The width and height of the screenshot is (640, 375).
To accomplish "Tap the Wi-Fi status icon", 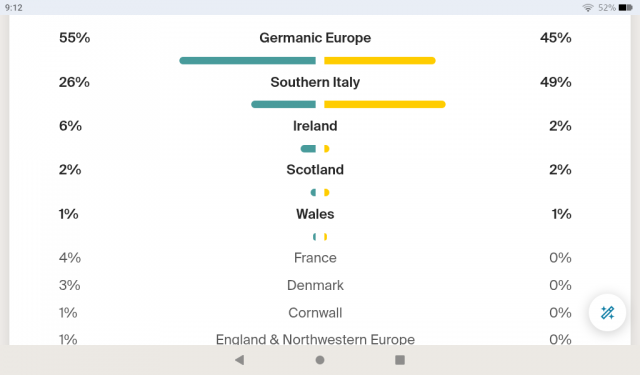I will (x=588, y=8).
